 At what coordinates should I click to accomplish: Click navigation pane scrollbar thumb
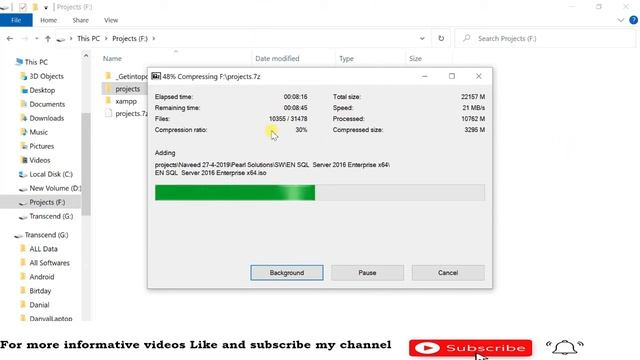pos(86,164)
